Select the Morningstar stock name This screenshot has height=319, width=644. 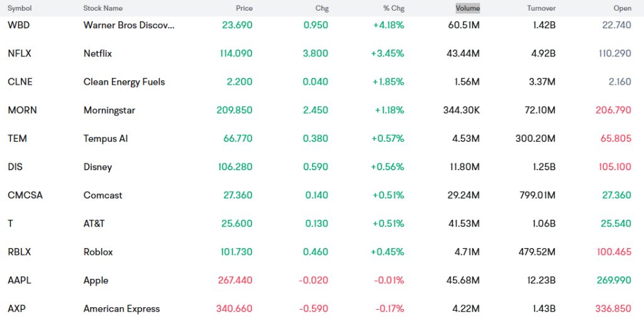point(109,110)
